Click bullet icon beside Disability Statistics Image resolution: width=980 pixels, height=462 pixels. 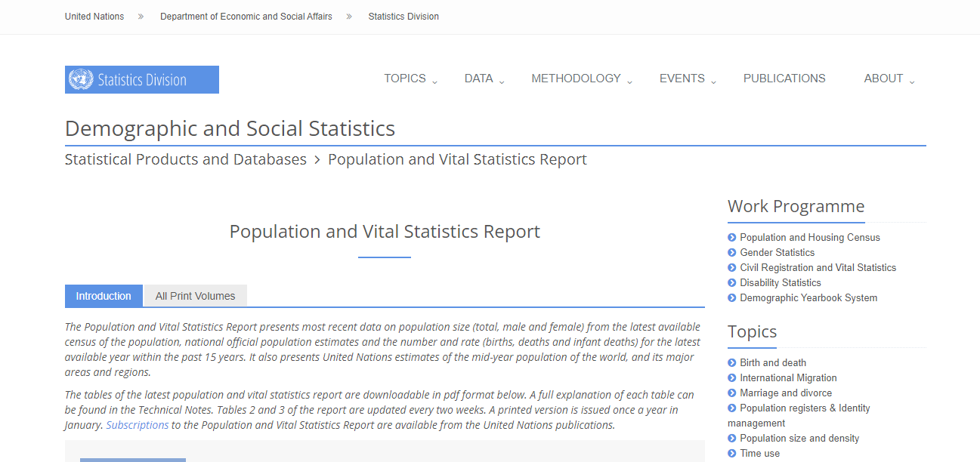731,282
